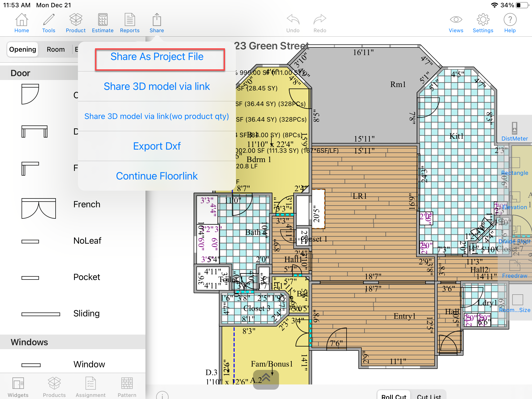
Task: Open the Pattern tab at bottom
Action: (127, 387)
